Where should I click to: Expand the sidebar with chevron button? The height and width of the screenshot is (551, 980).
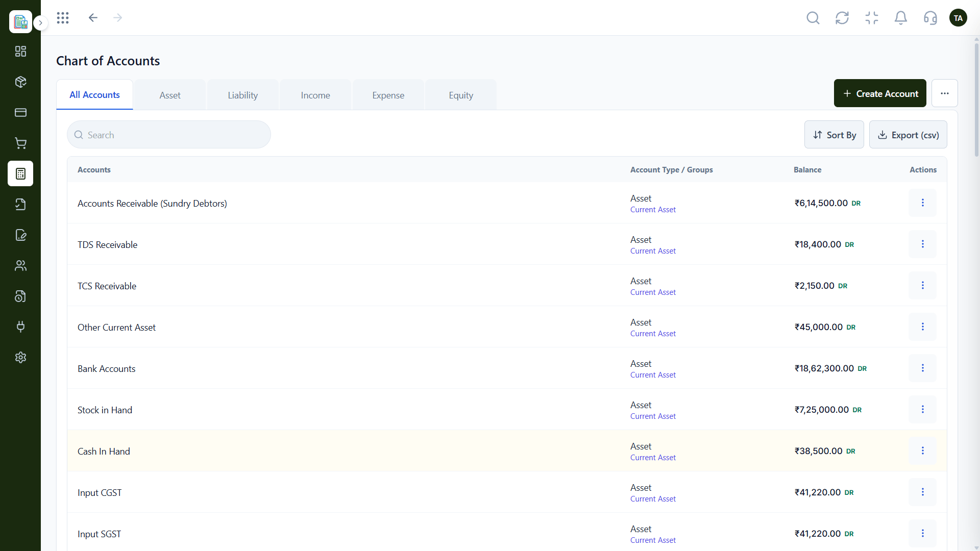(x=41, y=23)
